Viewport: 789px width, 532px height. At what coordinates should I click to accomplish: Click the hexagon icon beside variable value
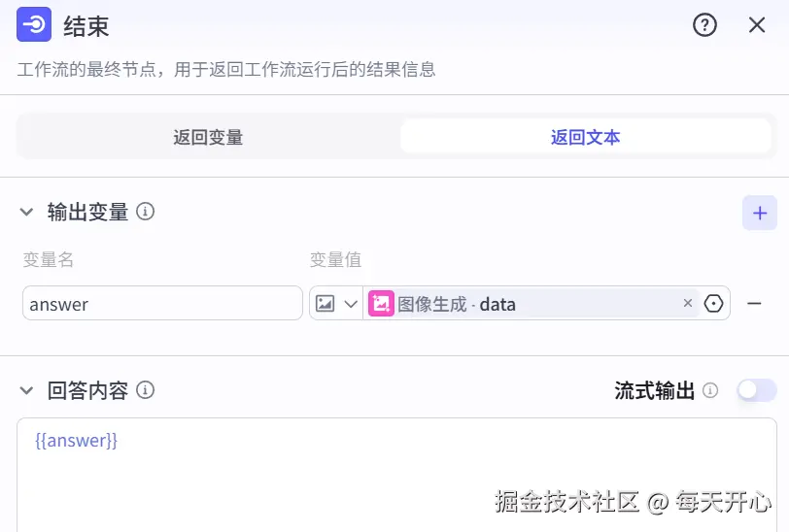pyautogui.click(x=714, y=304)
